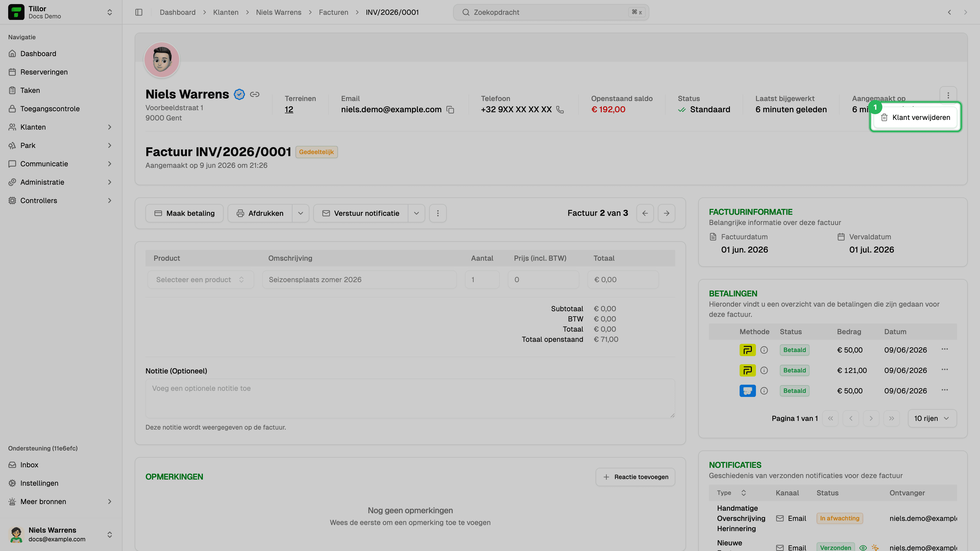Viewport: 980px width, 551px height.
Task: Open Verstuur notificatie dropdown arrow
Action: [x=416, y=213]
